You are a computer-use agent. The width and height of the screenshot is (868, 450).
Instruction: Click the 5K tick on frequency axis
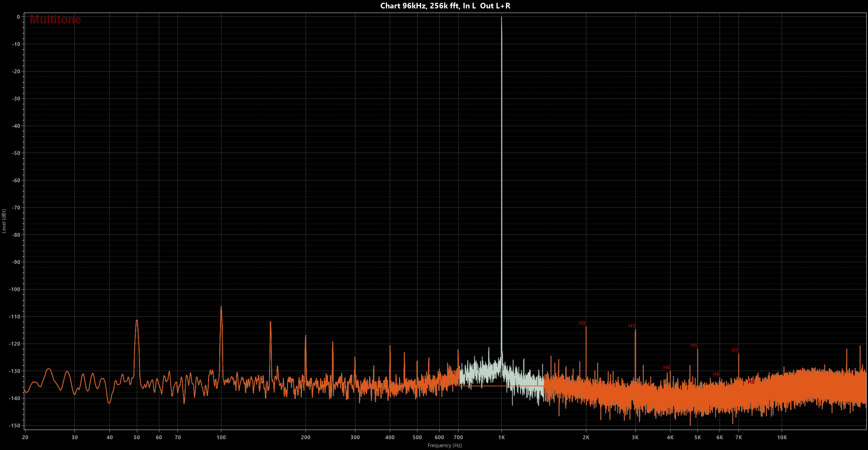point(697,437)
